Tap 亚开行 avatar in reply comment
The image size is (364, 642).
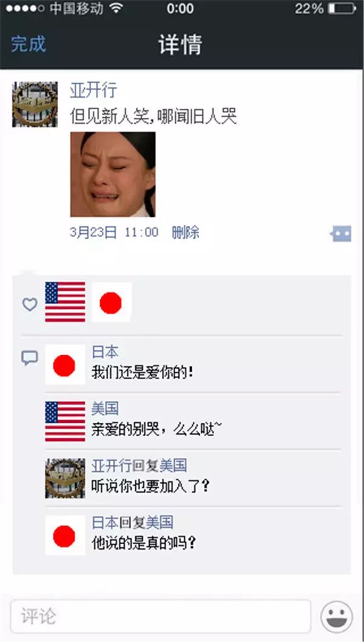coord(65,478)
